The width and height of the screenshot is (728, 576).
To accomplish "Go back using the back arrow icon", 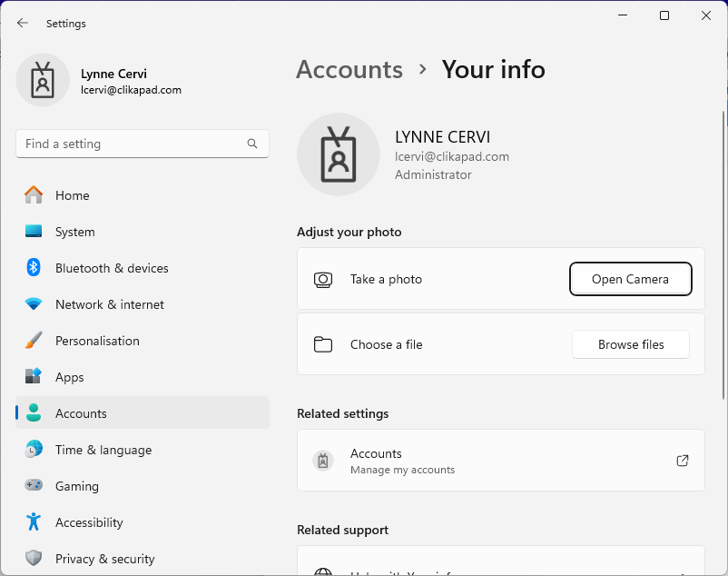I will 23,24.
